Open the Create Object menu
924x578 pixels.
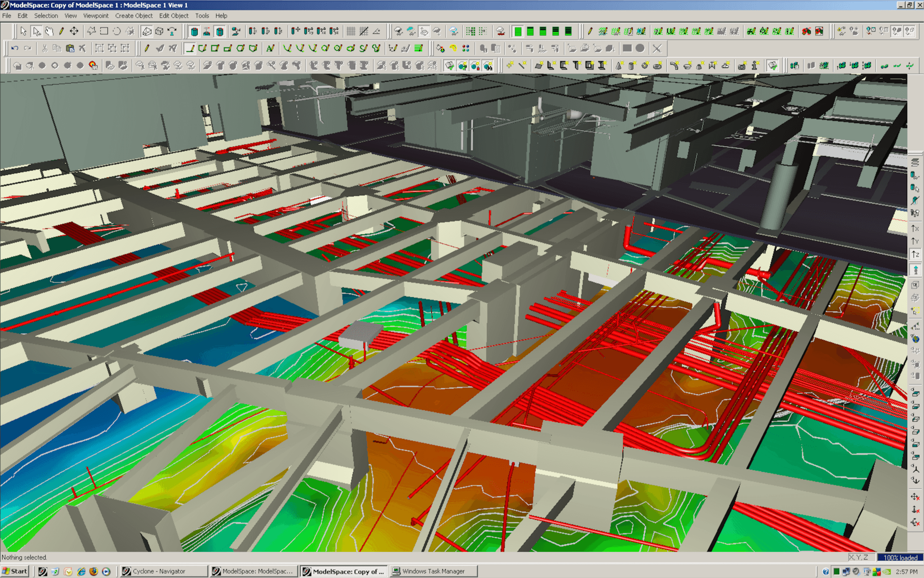pyautogui.click(x=134, y=15)
